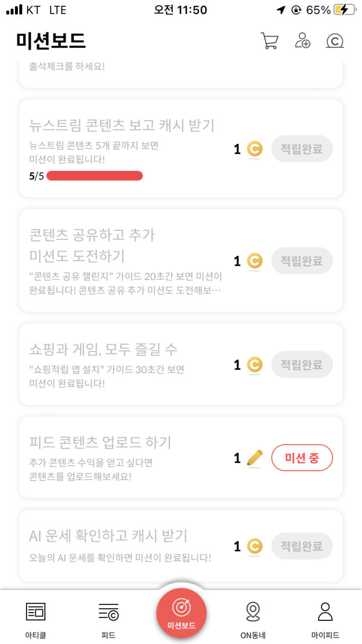Open the 마이피드 tab
This screenshot has width=362, height=644.
coord(325,619)
